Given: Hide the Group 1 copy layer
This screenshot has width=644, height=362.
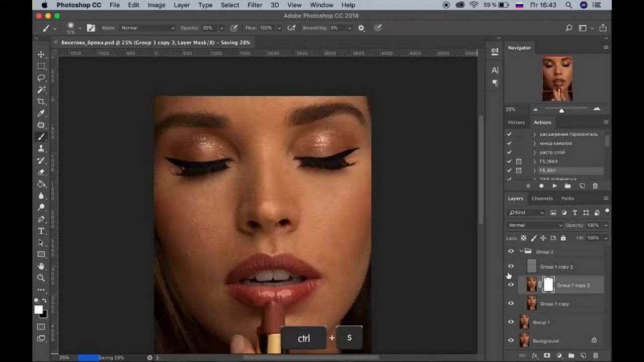Looking at the screenshot, I should point(511,303).
